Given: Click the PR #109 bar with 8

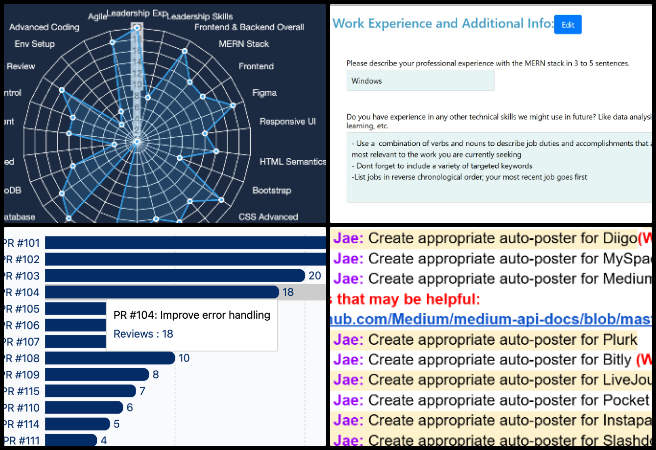Looking at the screenshot, I should tap(97, 374).
